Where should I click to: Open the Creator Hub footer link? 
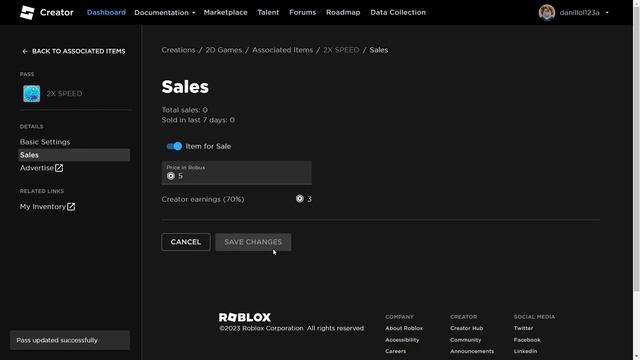point(467,328)
